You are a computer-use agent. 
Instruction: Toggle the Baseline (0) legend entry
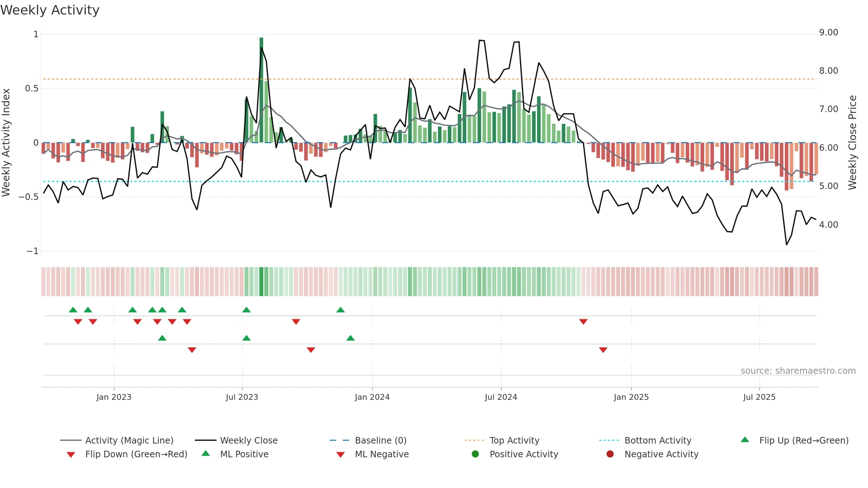pyautogui.click(x=368, y=440)
